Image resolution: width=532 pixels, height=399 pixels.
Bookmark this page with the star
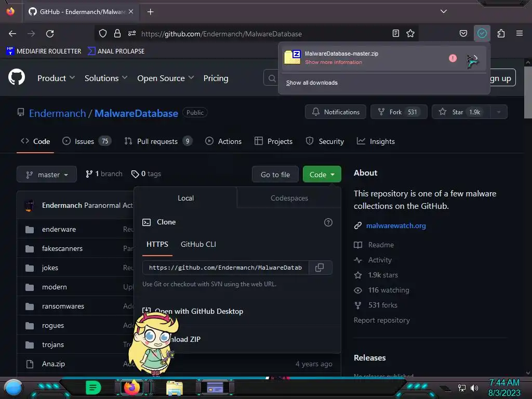pyautogui.click(x=410, y=34)
